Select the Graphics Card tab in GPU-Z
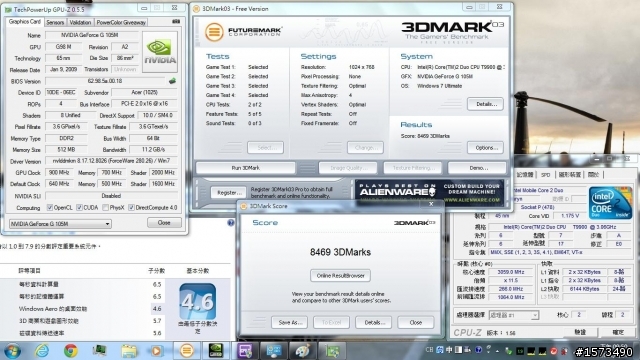 [24, 22]
